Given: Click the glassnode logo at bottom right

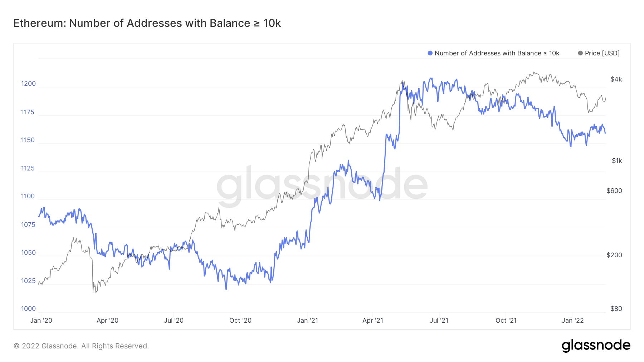Looking at the screenshot, I should (x=596, y=346).
